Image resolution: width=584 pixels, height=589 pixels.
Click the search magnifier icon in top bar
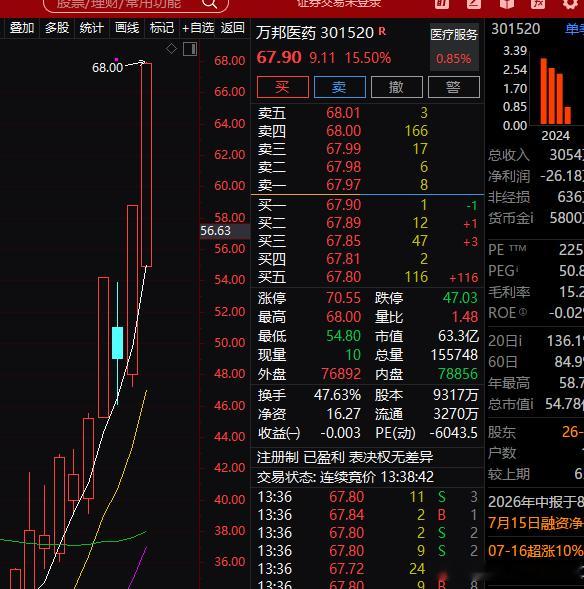pyautogui.click(x=209, y=4)
